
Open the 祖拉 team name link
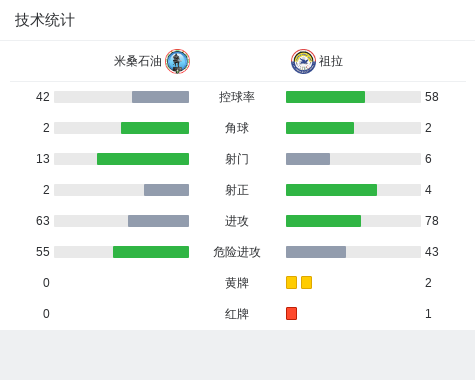pos(331,61)
